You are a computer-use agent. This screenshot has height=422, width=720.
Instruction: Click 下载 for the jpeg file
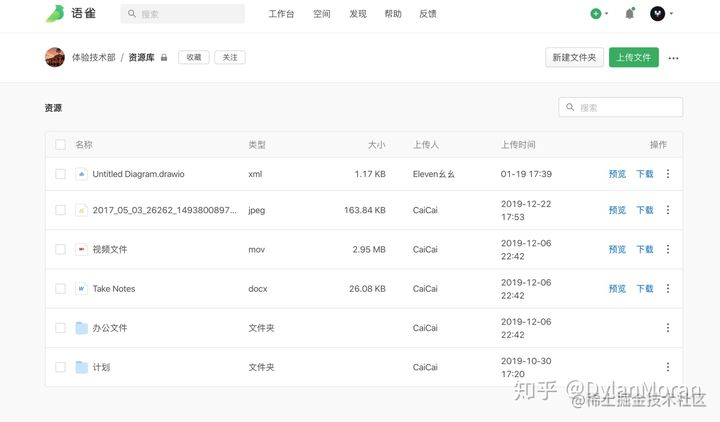click(x=645, y=210)
